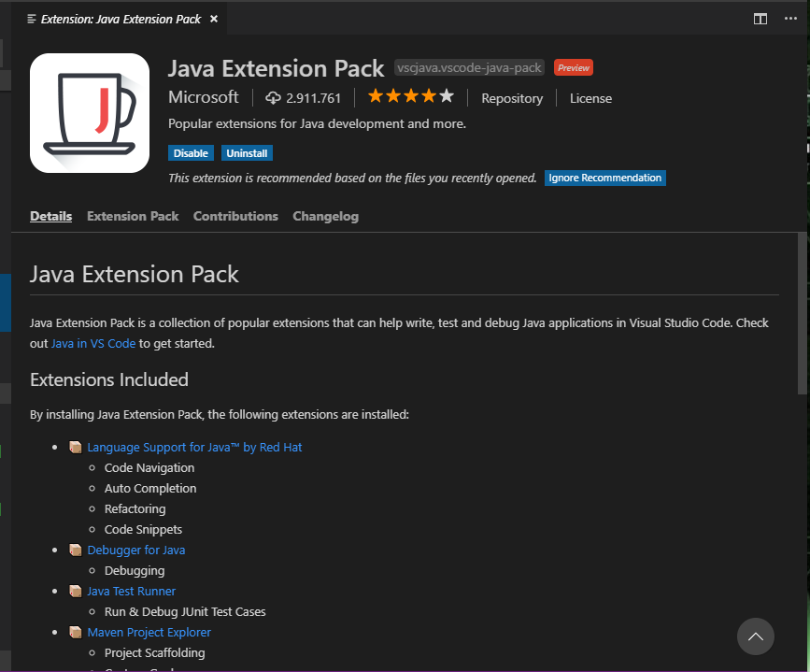This screenshot has width=810, height=672.
Task: Click package icon beside Java Test Runner
Action: pyautogui.click(x=76, y=591)
